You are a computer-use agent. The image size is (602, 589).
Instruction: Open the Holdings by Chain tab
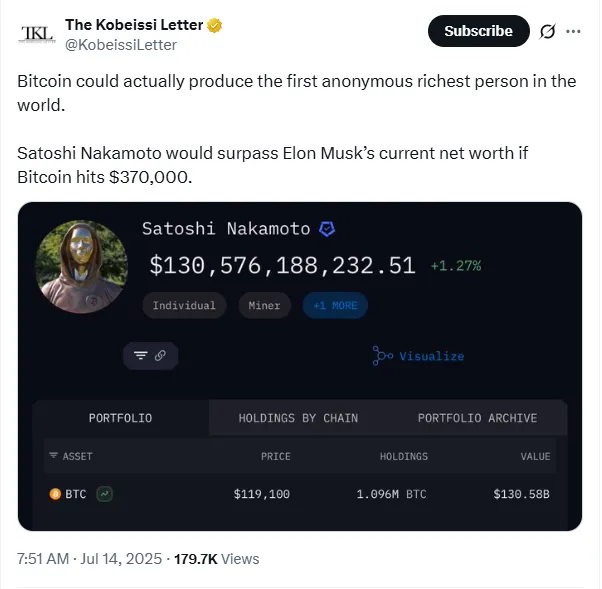pos(298,418)
